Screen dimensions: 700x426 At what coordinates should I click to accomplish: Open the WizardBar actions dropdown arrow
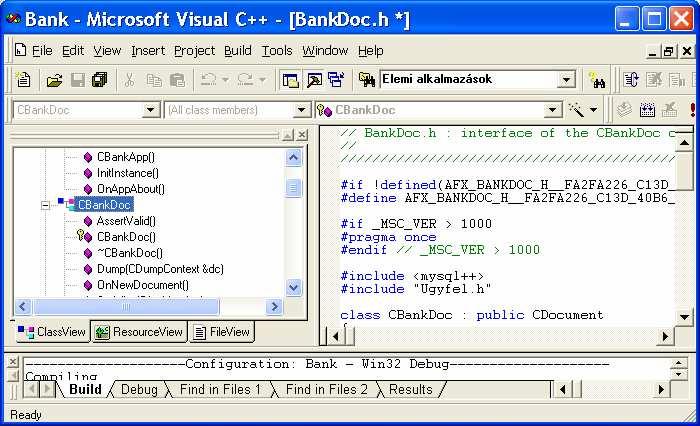coord(593,109)
